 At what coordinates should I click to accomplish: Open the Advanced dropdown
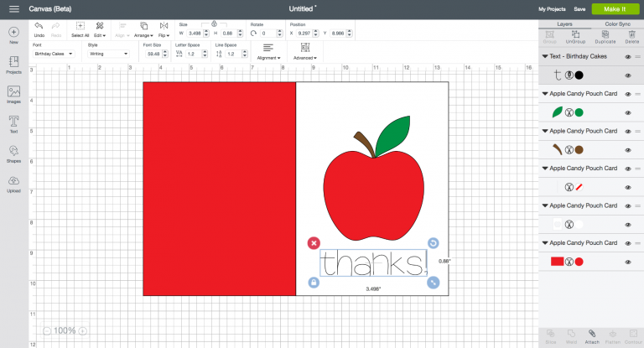(304, 51)
